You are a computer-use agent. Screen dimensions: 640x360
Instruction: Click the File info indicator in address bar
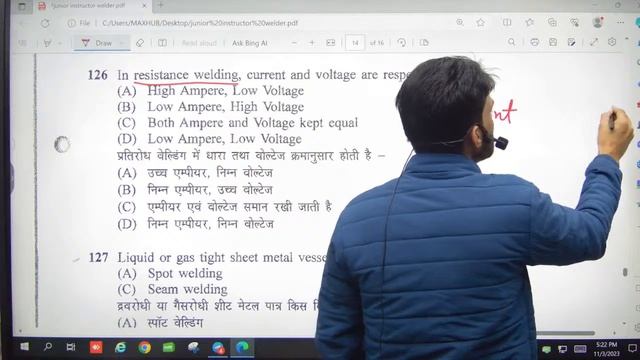point(79,23)
